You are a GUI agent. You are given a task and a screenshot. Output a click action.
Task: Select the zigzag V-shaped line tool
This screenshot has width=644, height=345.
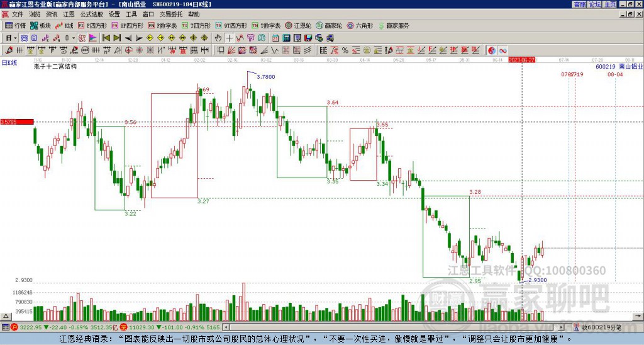(x=275, y=50)
